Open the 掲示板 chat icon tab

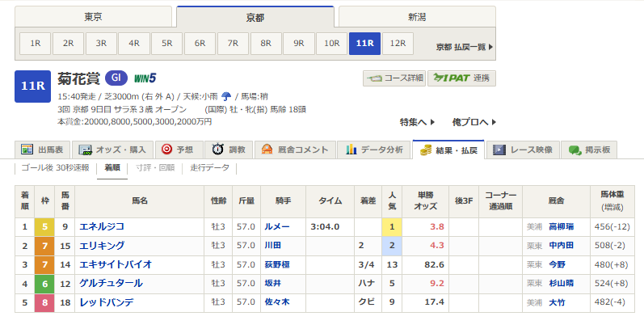575,150
